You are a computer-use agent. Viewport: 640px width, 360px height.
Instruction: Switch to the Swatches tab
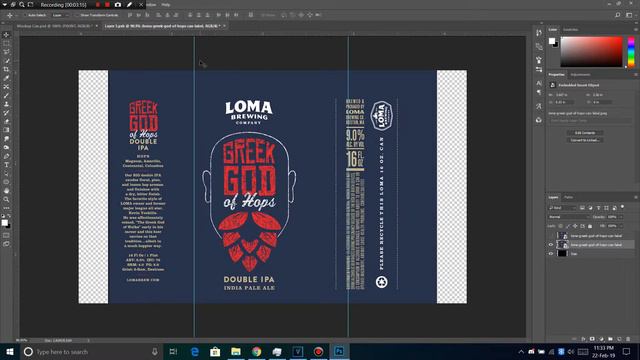pos(571,29)
